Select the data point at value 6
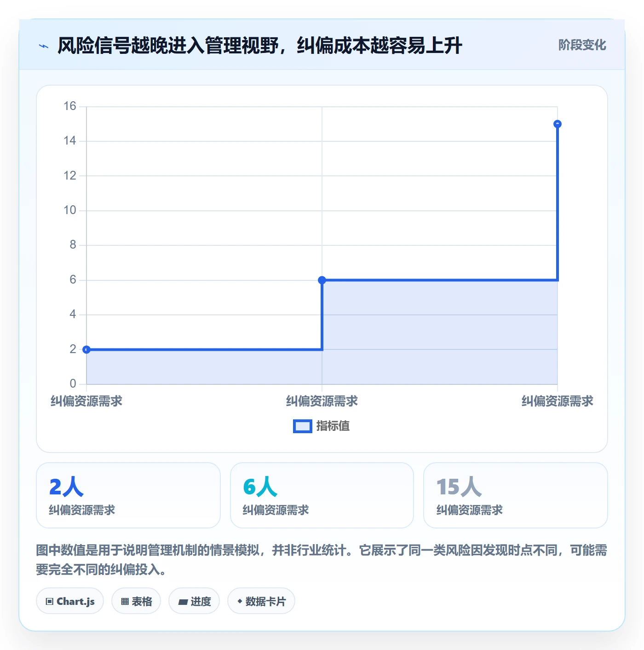 322,280
